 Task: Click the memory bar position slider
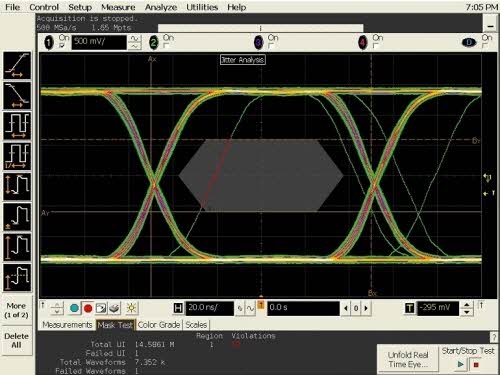[x=260, y=28]
